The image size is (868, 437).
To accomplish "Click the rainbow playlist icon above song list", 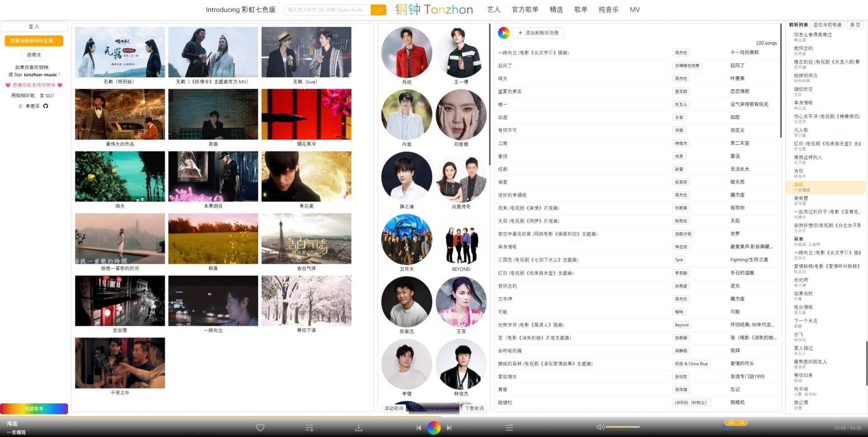I will (503, 33).
